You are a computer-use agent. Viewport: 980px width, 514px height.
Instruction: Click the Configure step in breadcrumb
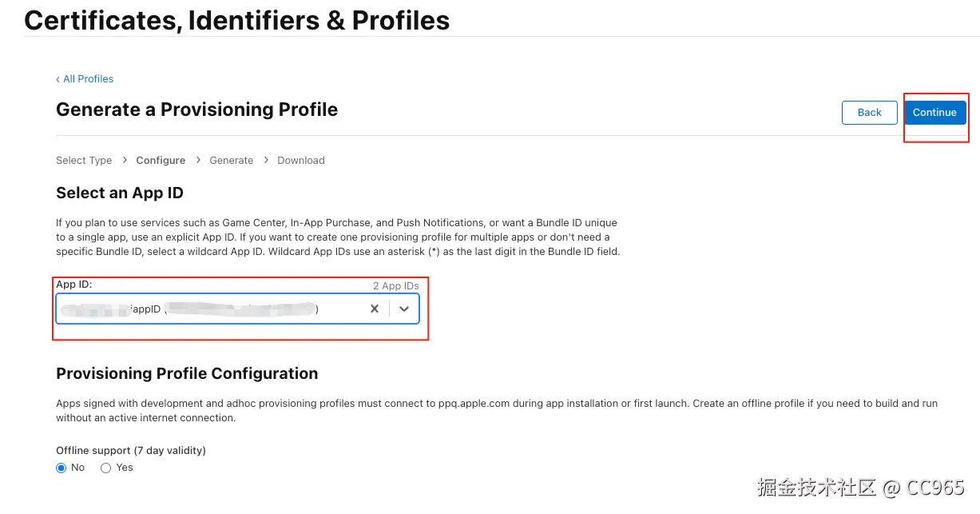click(161, 160)
